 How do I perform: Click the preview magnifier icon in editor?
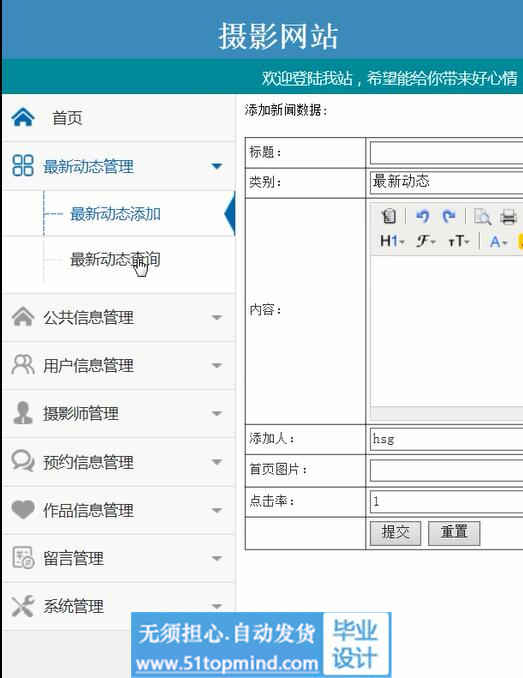[x=482, y=216]
